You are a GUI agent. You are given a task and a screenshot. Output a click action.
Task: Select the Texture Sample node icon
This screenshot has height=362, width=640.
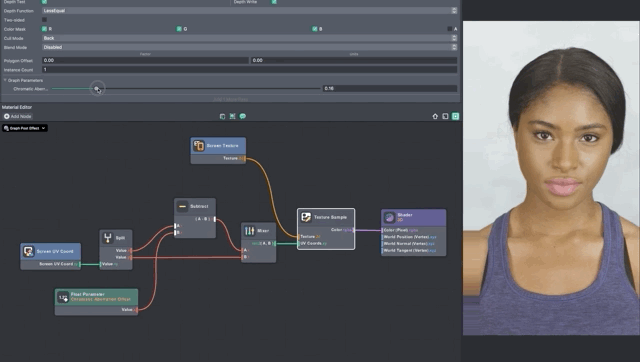[x=306, y=217]
